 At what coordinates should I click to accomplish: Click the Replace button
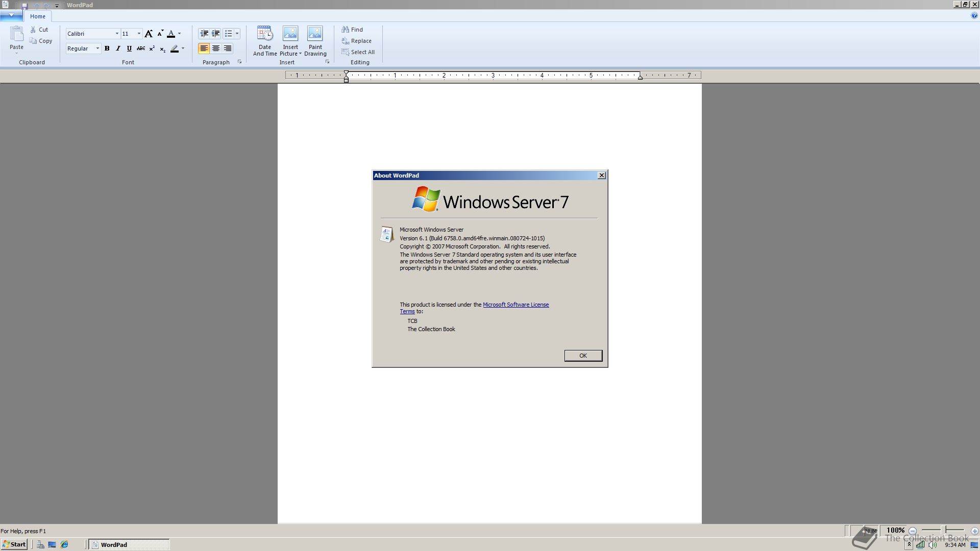[356, 41]
